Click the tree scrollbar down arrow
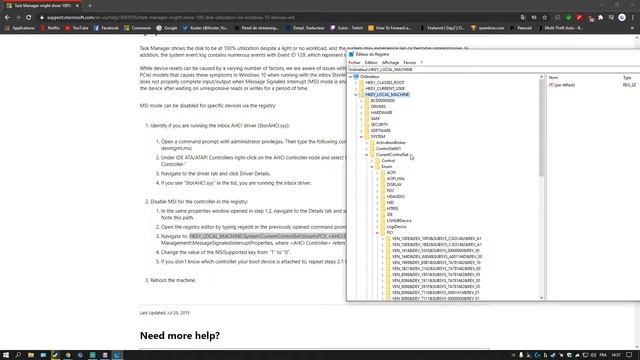The height and width of the screenshot is (360, 640). coord(542,298)
